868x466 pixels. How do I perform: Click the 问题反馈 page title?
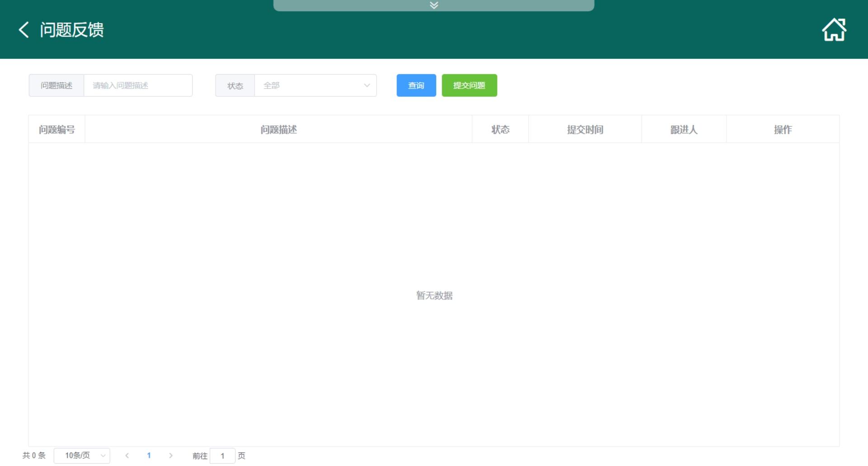click(x=72, y=30)
